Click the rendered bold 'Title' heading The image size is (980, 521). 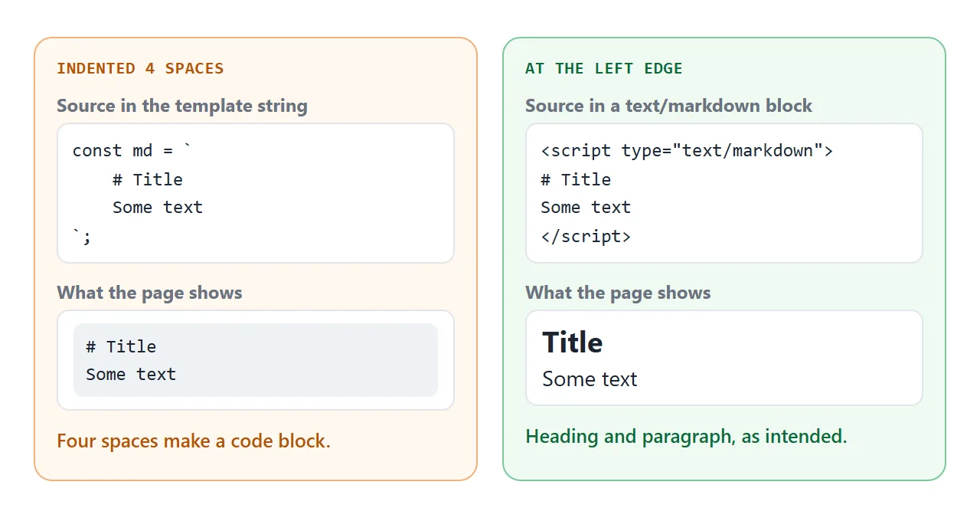[x=573, y=342]
